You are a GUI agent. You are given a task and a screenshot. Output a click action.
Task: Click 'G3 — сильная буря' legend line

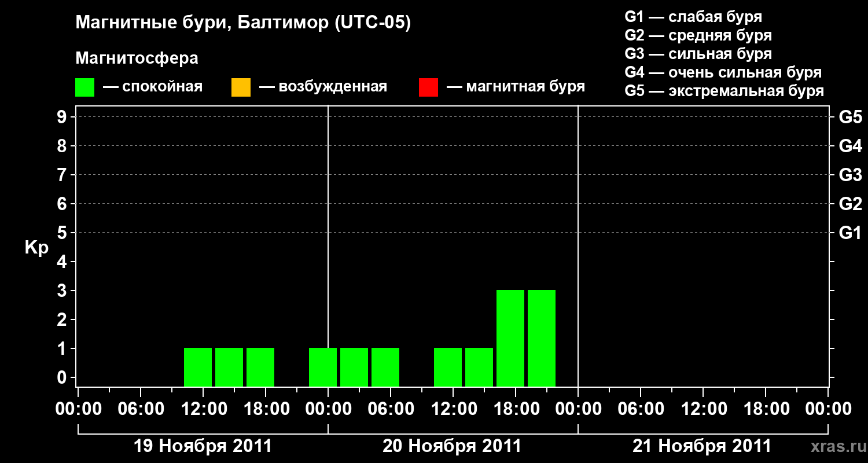click(x=698, y=54)
